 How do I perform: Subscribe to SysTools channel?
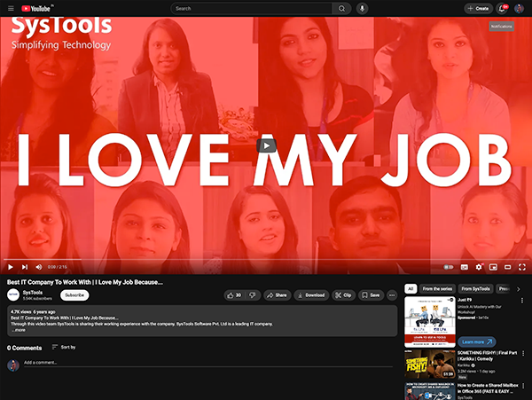click(x=74, y=295)
